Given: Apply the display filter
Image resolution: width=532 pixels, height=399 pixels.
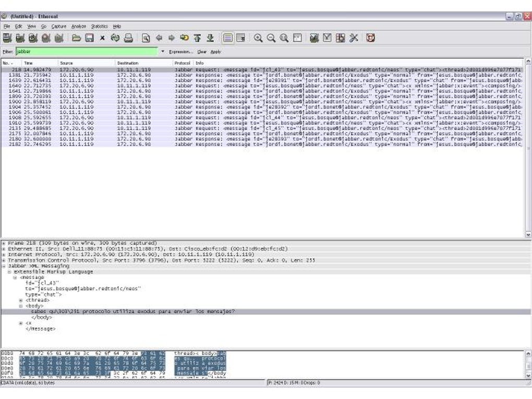Looking at the screenshot, I should pyautogui.click(x=215, y=52).
